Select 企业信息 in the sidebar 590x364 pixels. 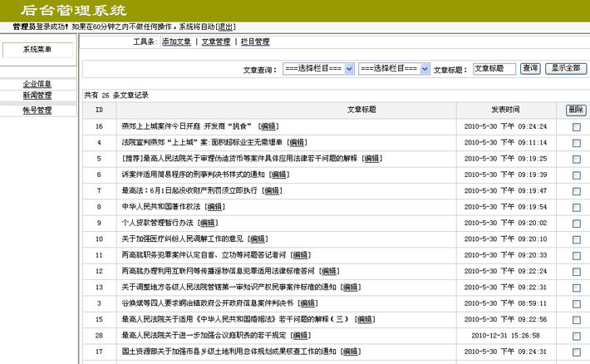pos(37,84)
